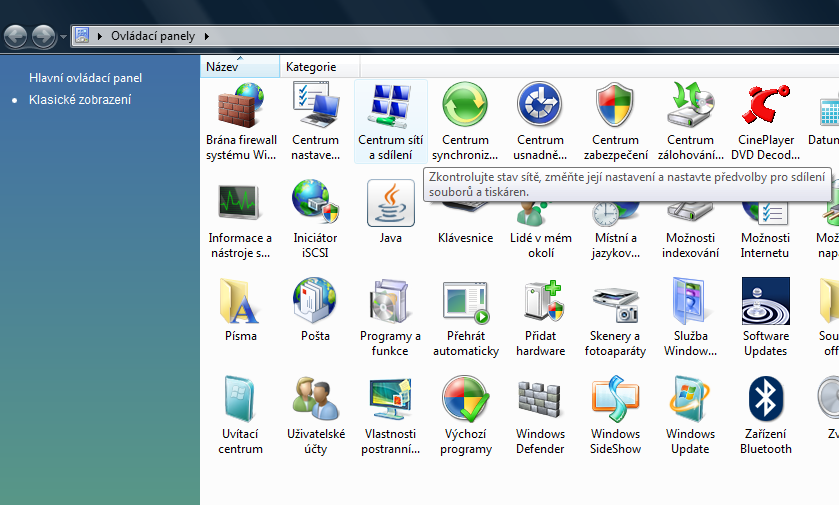Go forward with the Forward arrow
The image size is (839, 505).
point(43,36)
